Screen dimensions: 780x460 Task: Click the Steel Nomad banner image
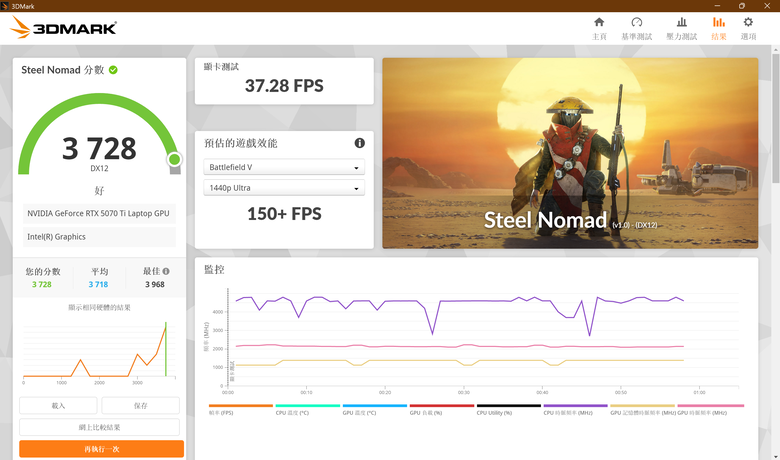(570, 153)
